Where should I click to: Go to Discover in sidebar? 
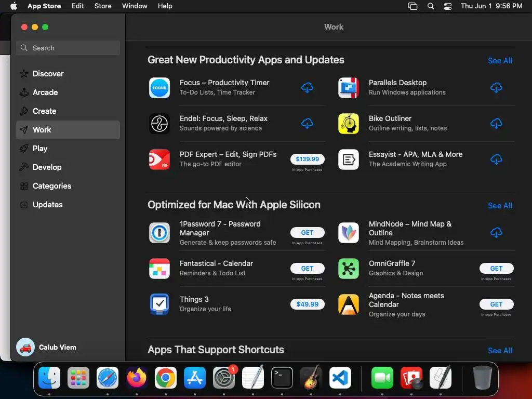pos(68,74)
